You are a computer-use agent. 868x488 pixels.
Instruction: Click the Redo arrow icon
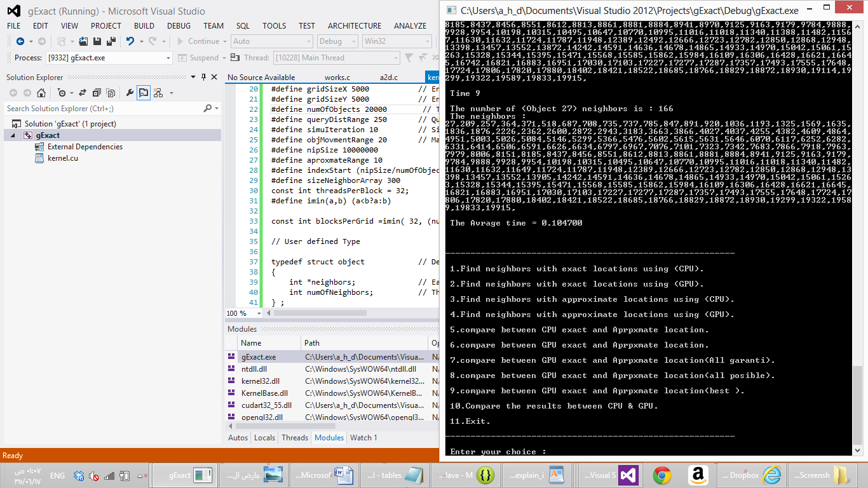coord(153,41)
